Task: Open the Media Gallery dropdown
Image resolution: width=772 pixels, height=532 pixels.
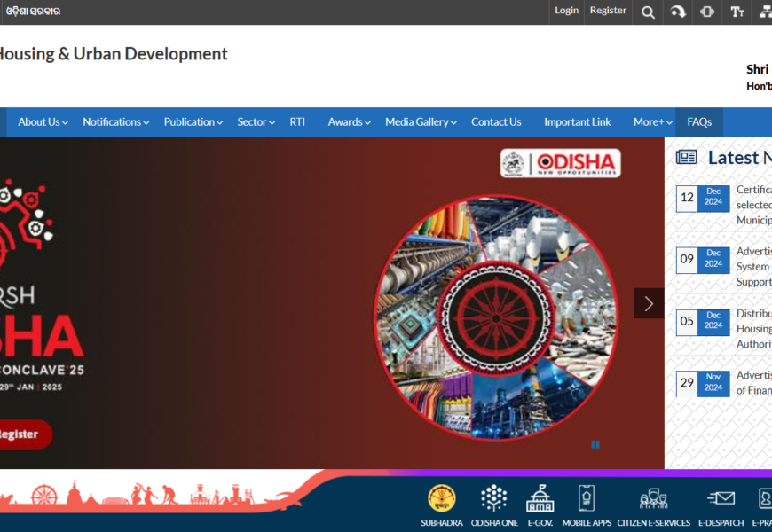Action: tap(421, 122)
